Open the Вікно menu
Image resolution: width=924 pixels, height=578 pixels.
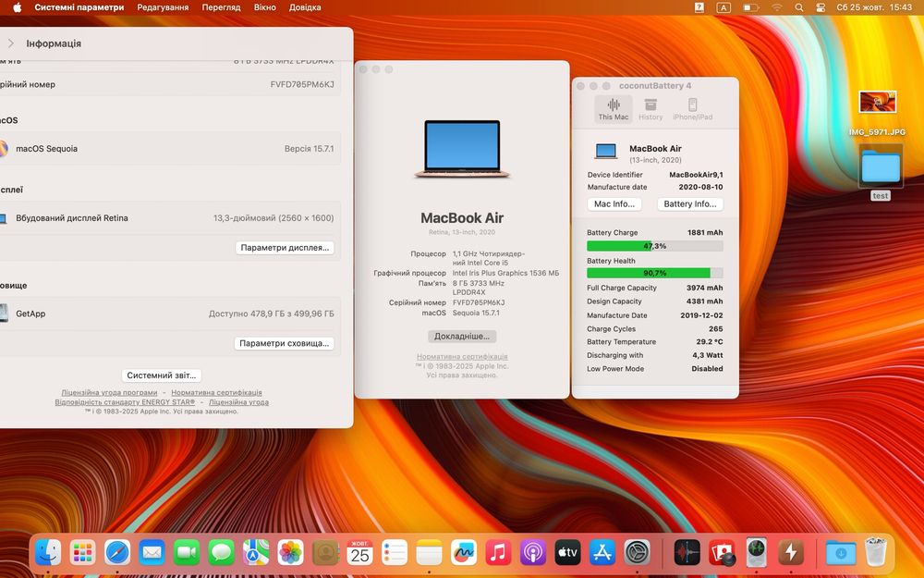click(x=264, y=7)
